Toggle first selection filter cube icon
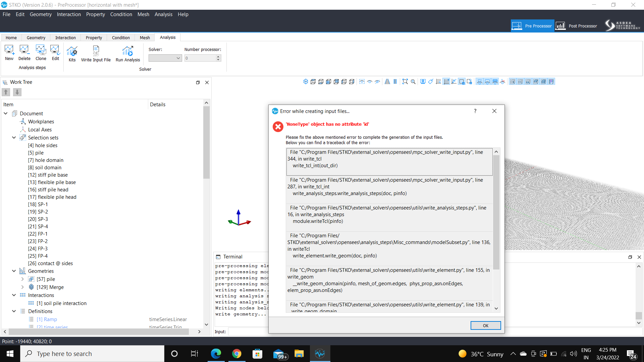This screenshot has width=644, height=362. point(513,81)
